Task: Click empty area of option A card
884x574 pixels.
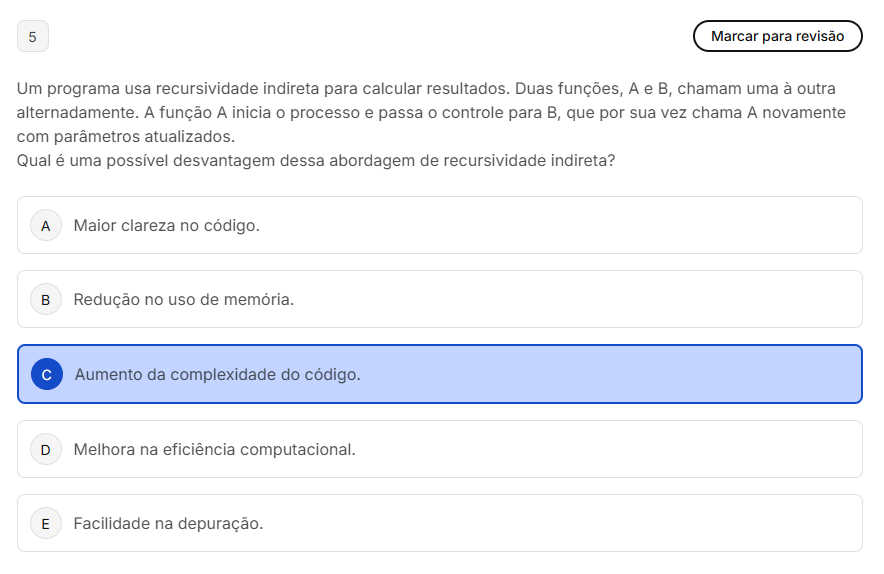Action: click(600, 225)
